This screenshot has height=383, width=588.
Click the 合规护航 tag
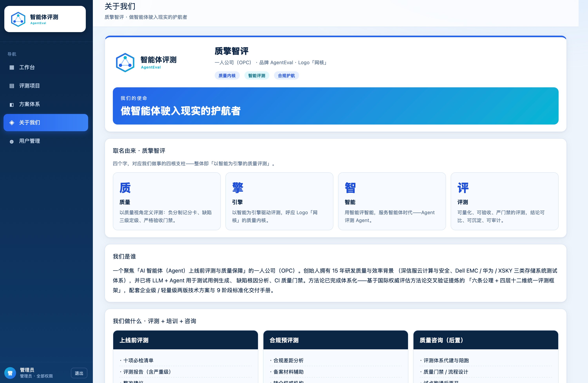coord(286,76)
